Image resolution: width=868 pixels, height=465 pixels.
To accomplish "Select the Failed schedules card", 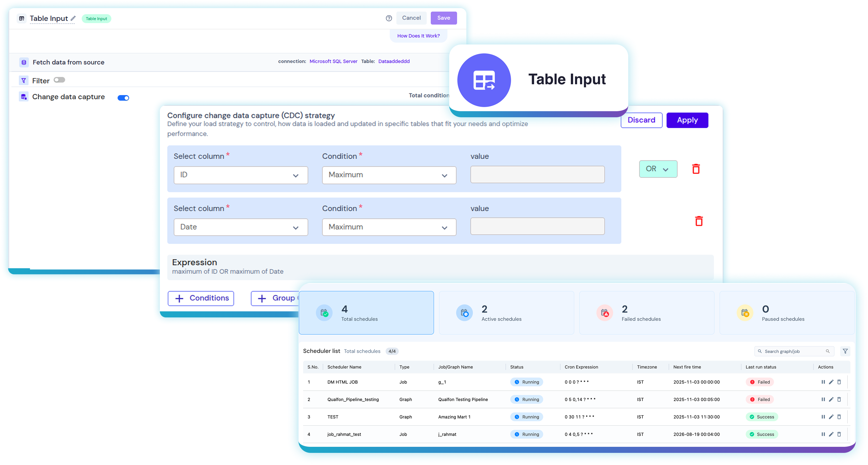I will point(647,313).
